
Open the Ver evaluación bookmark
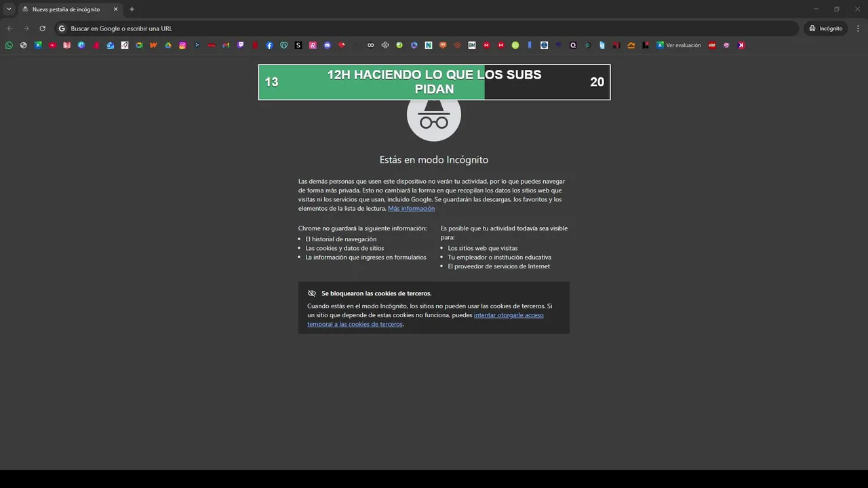click(x=678, y=45)
